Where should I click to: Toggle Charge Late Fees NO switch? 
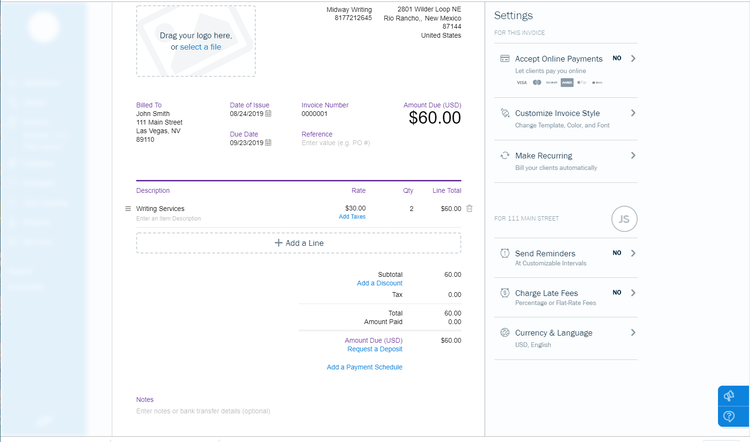pyautogui.click(x=617, y=292)
